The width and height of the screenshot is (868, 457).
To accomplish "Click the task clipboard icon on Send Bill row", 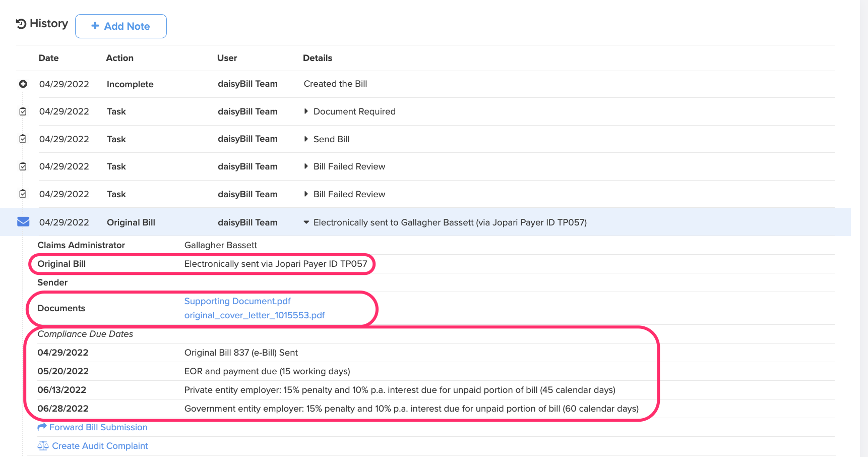I will (23, 139).
